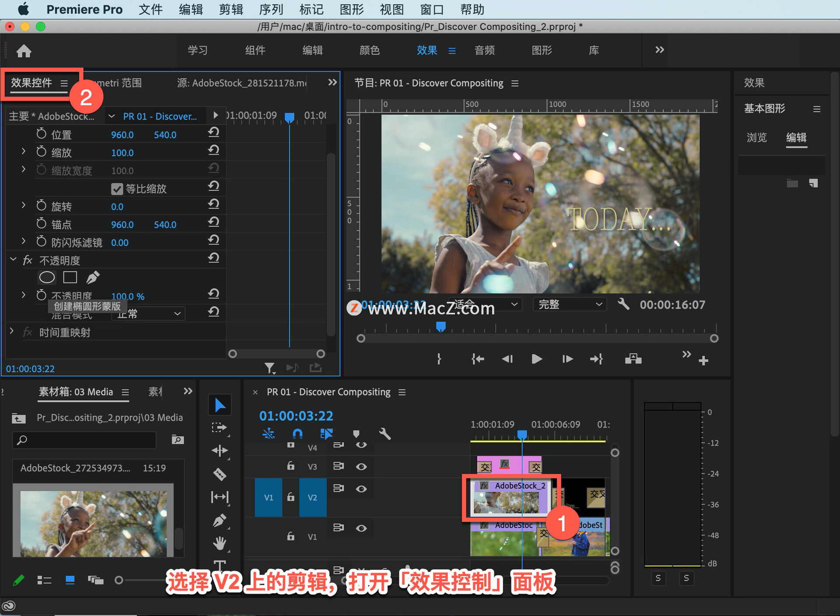Viewport: 840px width, 616px height.
Task: Switch to the 浏览 tab in Essential Graphics
Action: coord(757,138)
